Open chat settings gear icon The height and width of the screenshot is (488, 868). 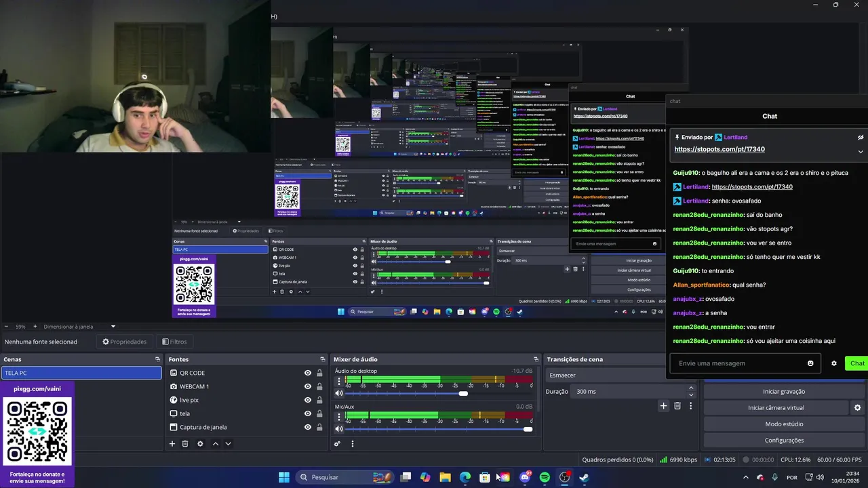click(x=834, y=363)
